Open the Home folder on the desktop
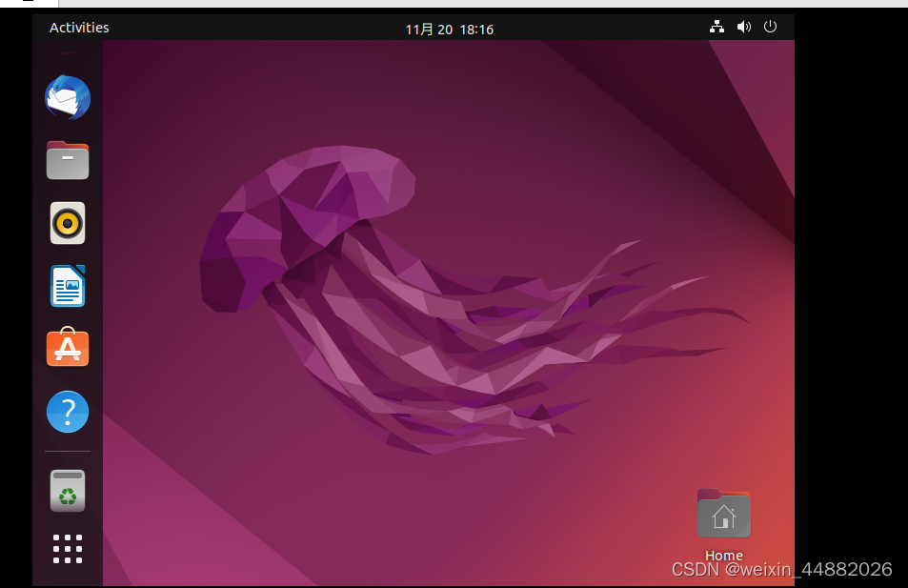This screenshot has height=588, width=908. tap(723, 514)
